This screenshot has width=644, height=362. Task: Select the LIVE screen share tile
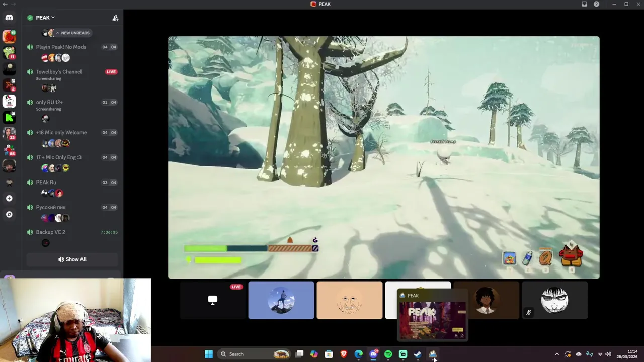point(213,300)
